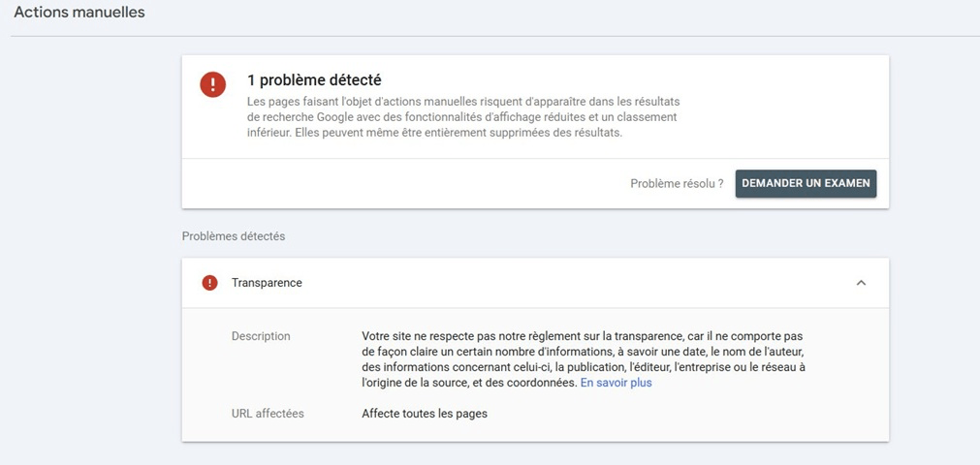This screenshot has width=980, height=465.
Task: Click the line ending 'supprimées des résultats'
Action: click(434, 133)
